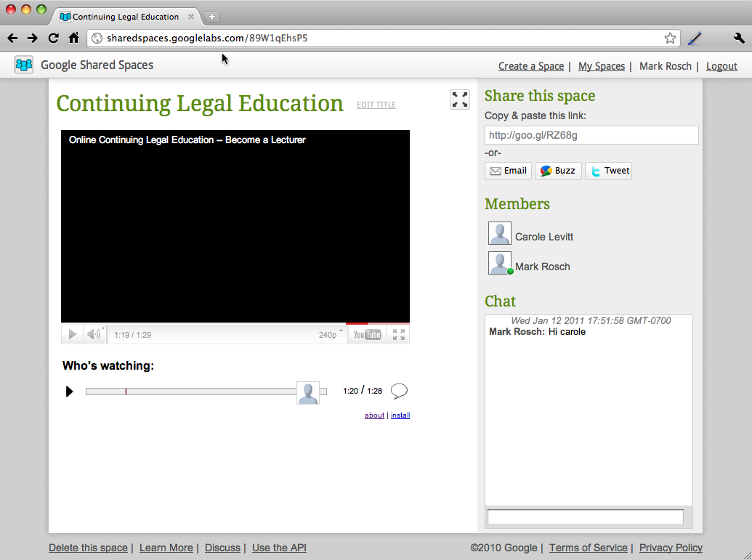Mute the YouTube video volume

pyautogui.click(x=94, y=334)
